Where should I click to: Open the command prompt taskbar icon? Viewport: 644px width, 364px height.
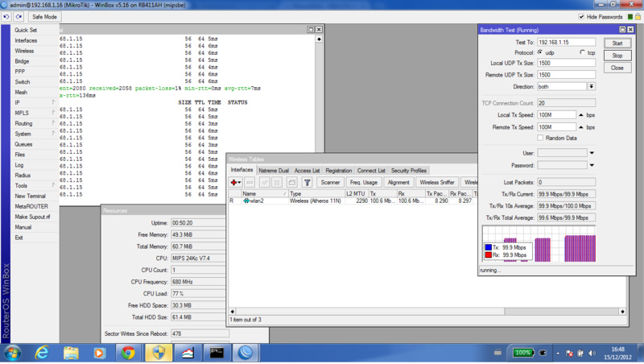click(217, 353)
